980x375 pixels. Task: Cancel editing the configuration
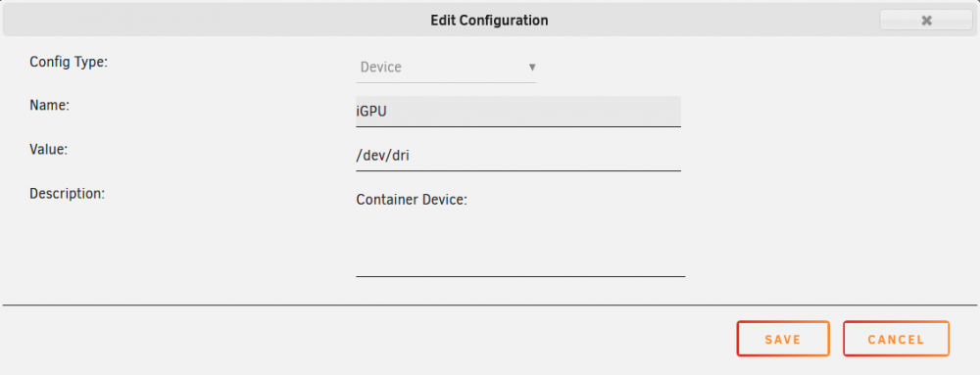click(897, 339)
